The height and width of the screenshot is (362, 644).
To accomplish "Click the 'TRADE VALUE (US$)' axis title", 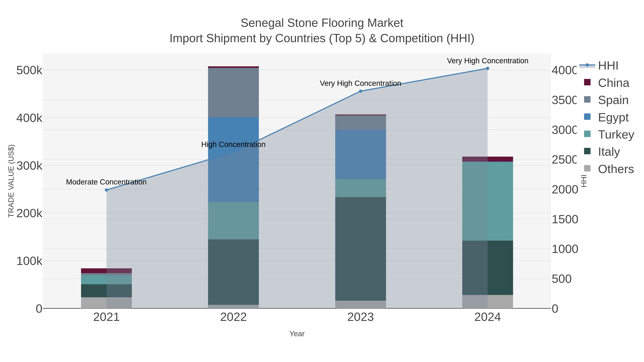I will pyautogui.click(x=11, y=181).
